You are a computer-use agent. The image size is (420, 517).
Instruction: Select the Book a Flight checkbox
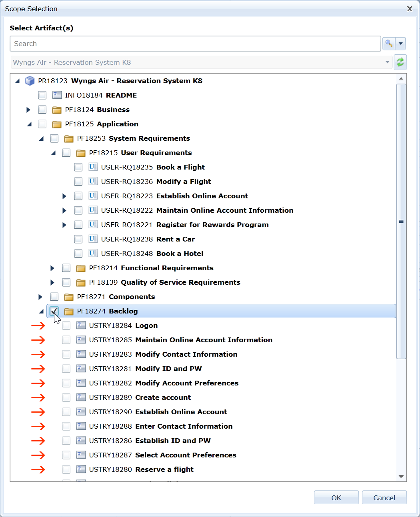click(x=78, y=167)
